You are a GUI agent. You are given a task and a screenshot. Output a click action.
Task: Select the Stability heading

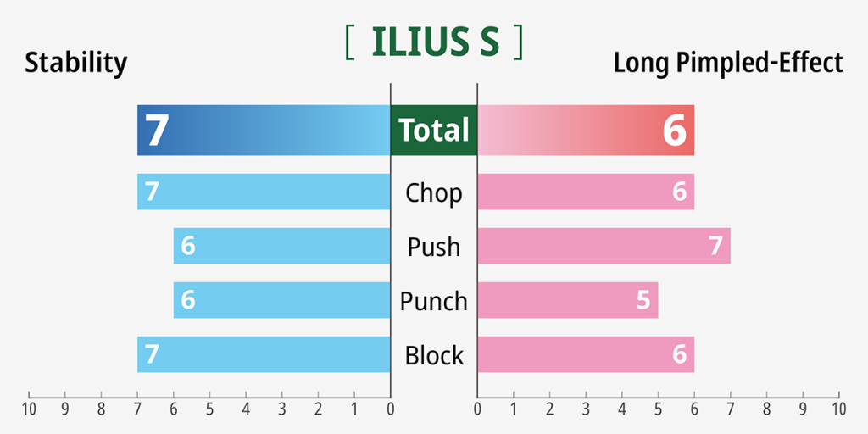tap(76, 63)
